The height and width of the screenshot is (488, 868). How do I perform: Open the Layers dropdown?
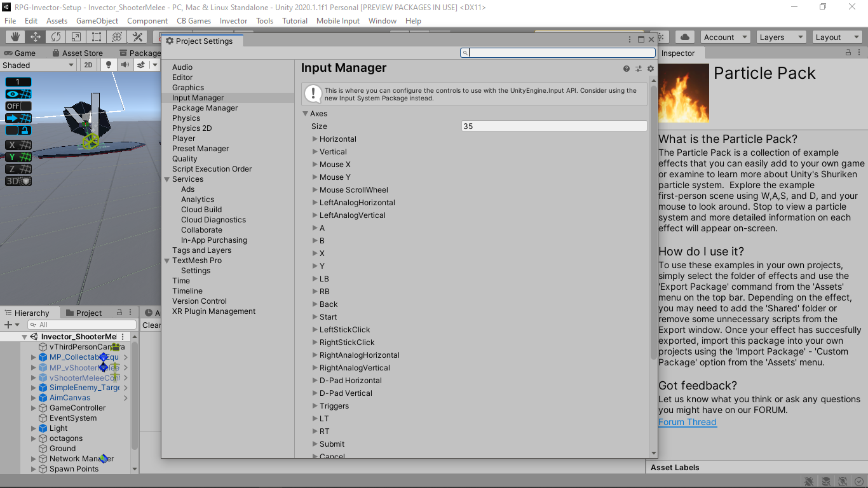781,37
